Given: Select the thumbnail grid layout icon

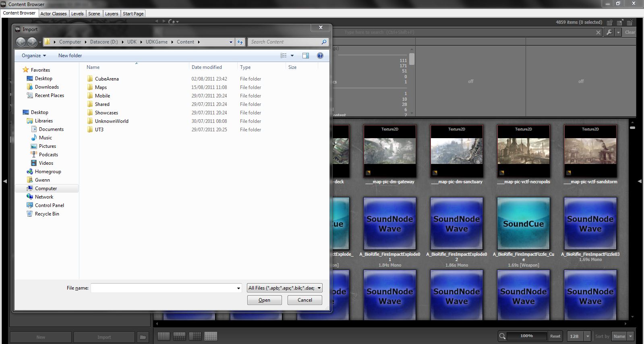Looking at the screenshot, I should tap(211, 336).
